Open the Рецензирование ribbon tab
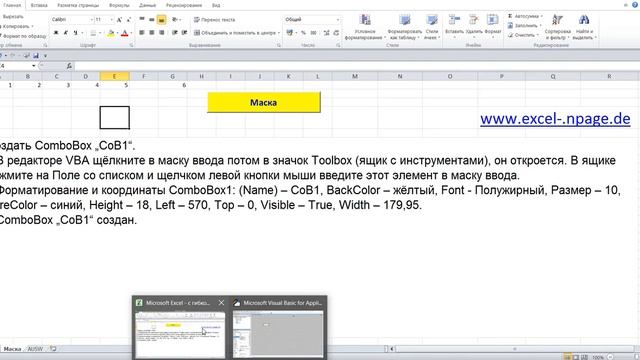 coord(184,5)
